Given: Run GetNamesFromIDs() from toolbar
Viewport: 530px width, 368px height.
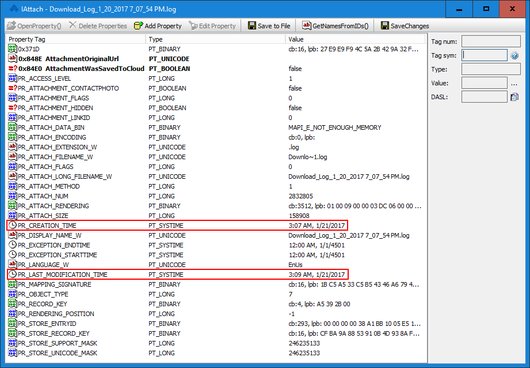Looking at the screenshot, I should coord(335,26).
